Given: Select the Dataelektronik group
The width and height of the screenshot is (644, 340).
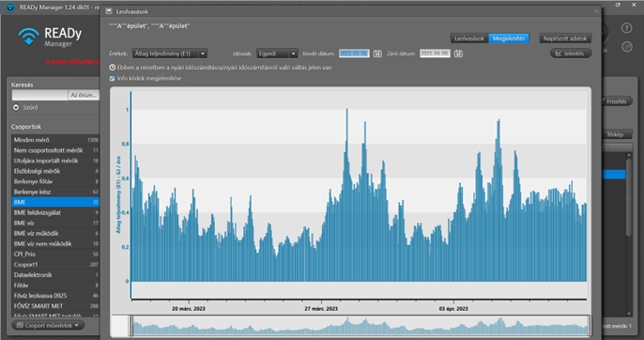Looking at the screenshot, I should (55, 275).
